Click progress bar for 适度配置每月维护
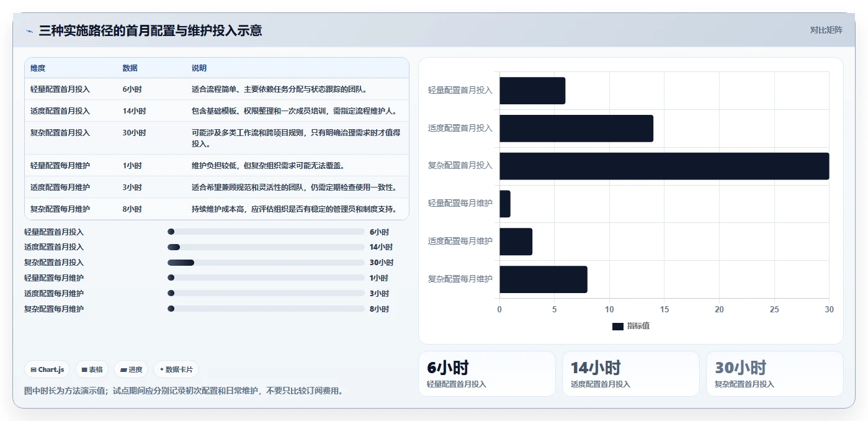This screenshot has height=421, width=868. click(x=266, y=293)
